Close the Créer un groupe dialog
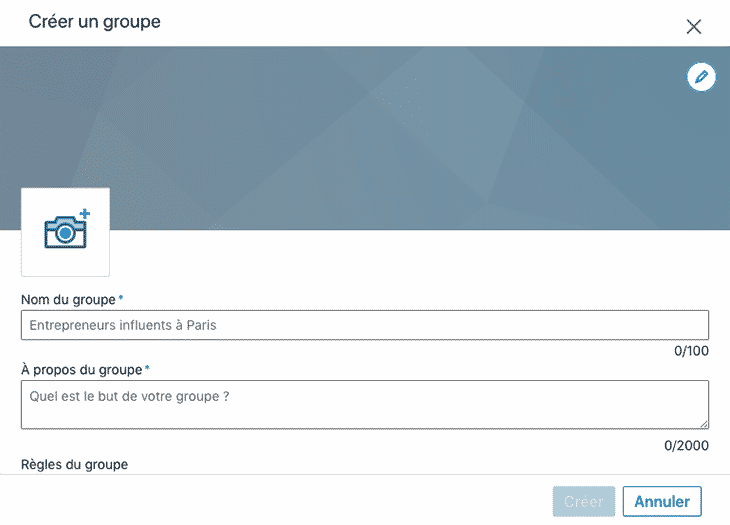730x525 pixels. (694, 27)
